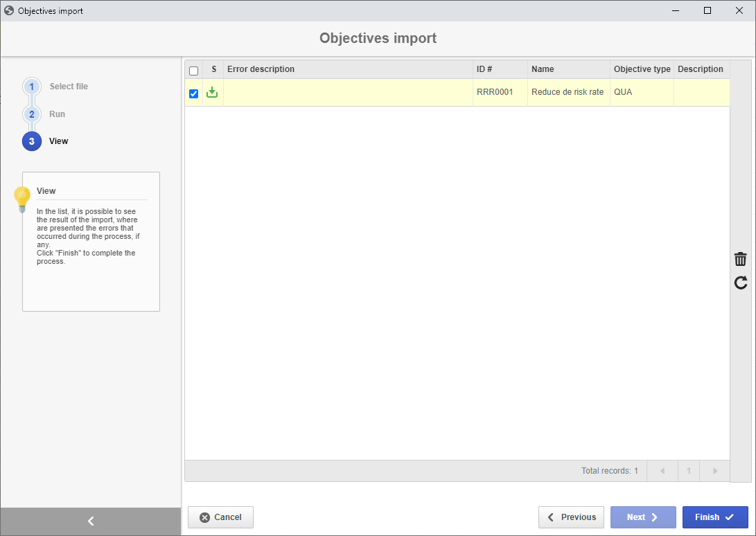This screenshot has height=536, width=756.
Task: Click the Next button
Action: [643, 517]
